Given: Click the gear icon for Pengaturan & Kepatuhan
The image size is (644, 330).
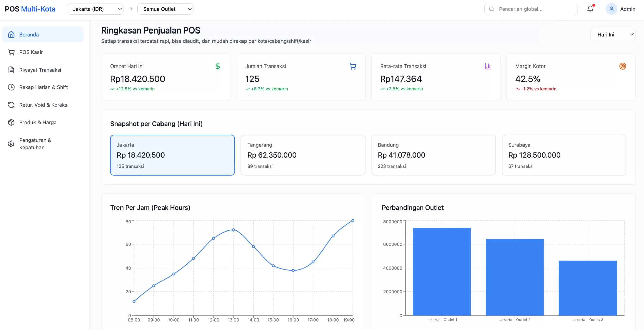Looking at the screenshot, I should (11, 144).
